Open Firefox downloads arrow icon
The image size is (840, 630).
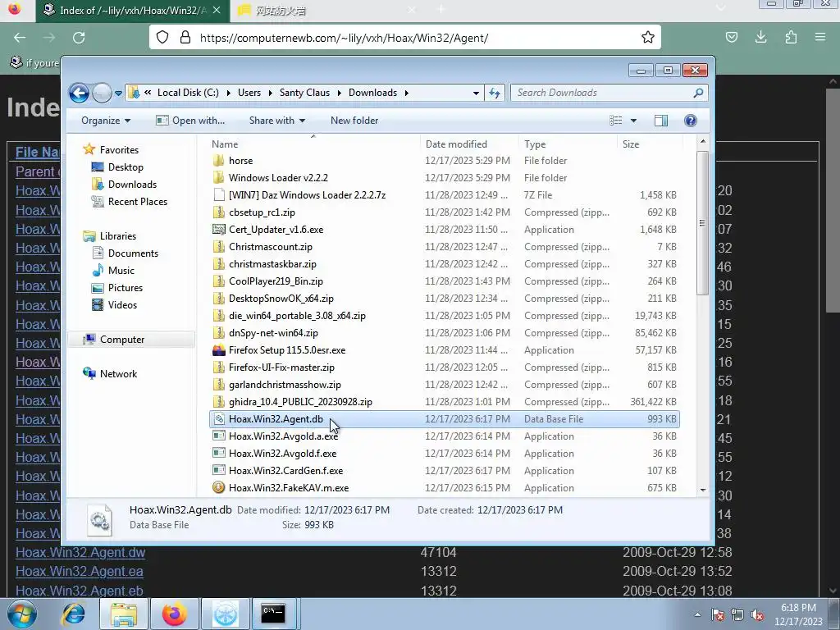pos(760,38)
